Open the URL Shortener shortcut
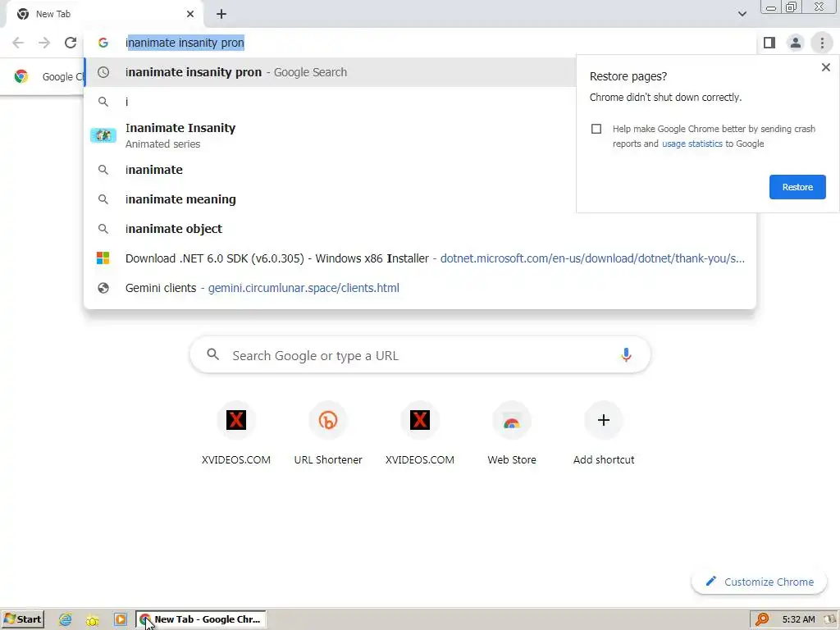This screenshot has width=840, height=630. [x=328, y=433]
